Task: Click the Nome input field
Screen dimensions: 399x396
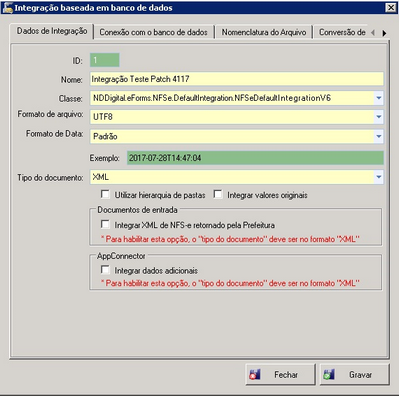Action: (237, 79)
